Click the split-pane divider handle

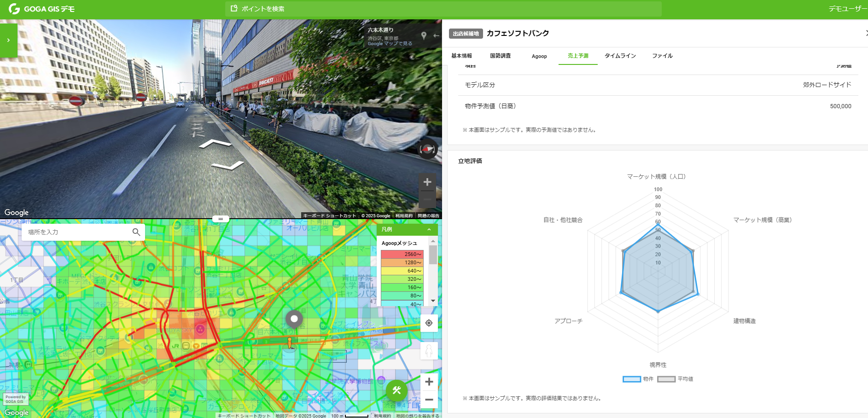click(x=221, y=219)
